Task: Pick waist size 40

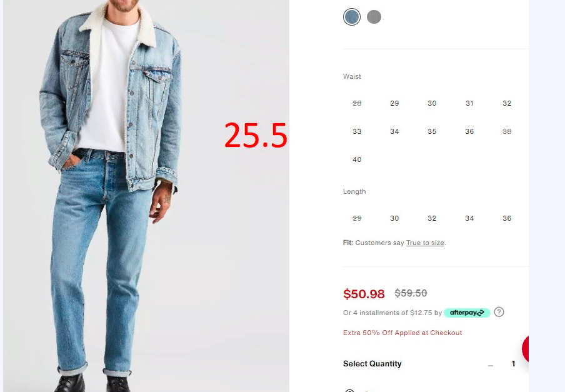Action: tap(357, 159)
